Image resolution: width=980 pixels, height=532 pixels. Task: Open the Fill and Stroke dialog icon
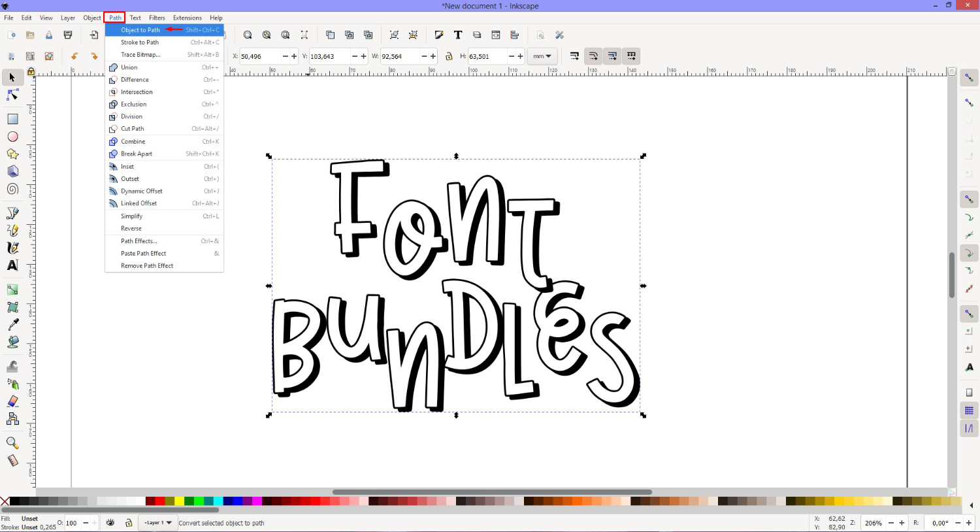[439, 35]
